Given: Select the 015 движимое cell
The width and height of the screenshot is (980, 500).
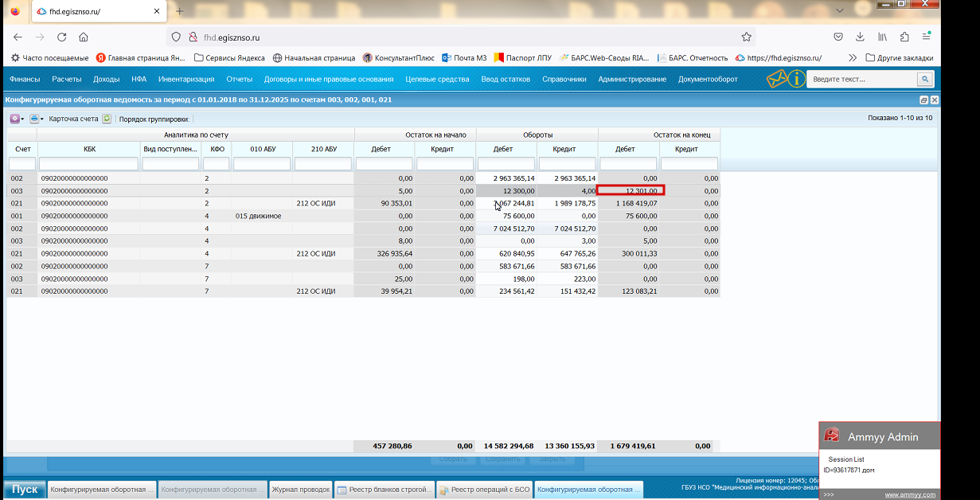Looking at the screenshot, I should click(262, 216).
